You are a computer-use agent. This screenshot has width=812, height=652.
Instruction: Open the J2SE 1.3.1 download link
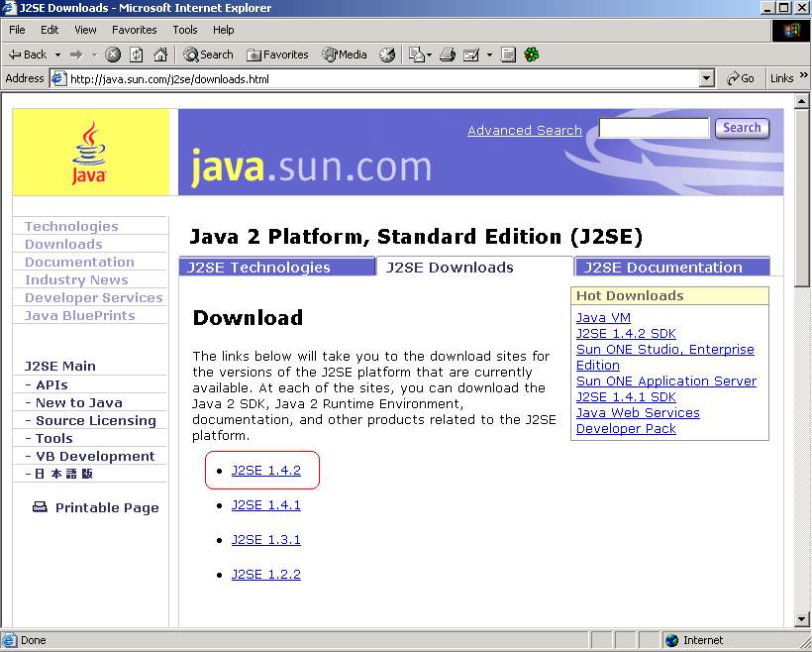266,539
